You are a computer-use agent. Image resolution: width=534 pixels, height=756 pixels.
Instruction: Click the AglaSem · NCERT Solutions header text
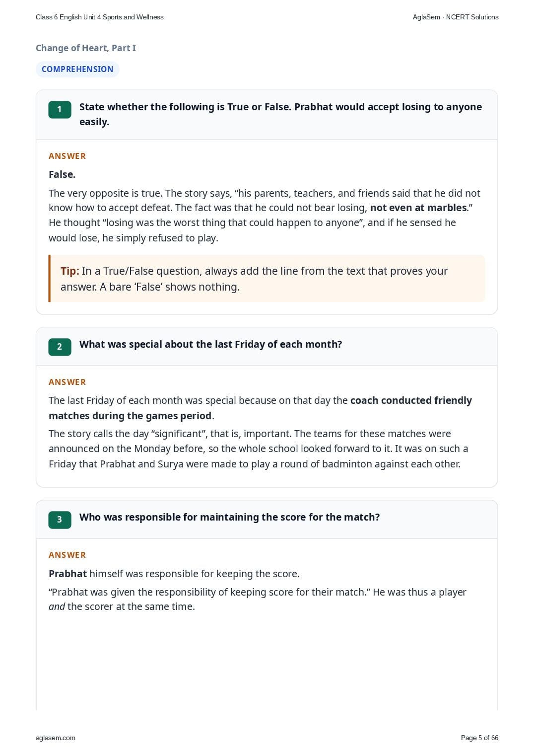click(x=456, y=17)
